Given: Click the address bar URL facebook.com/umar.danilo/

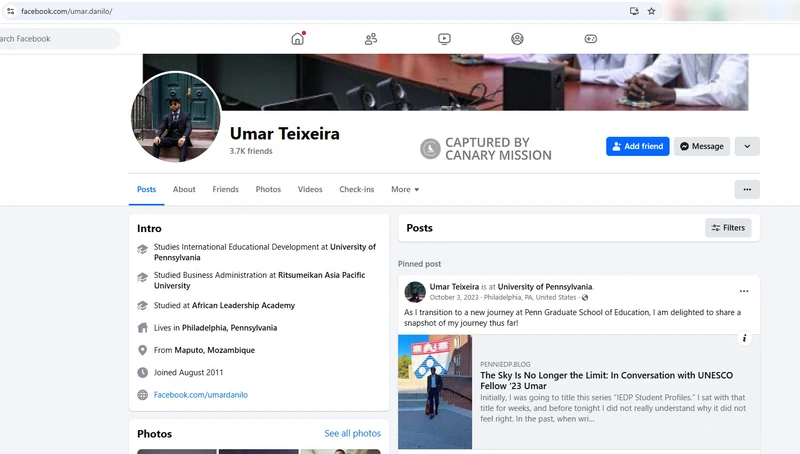Looking at the screenshot, I should tap(66, 11).
